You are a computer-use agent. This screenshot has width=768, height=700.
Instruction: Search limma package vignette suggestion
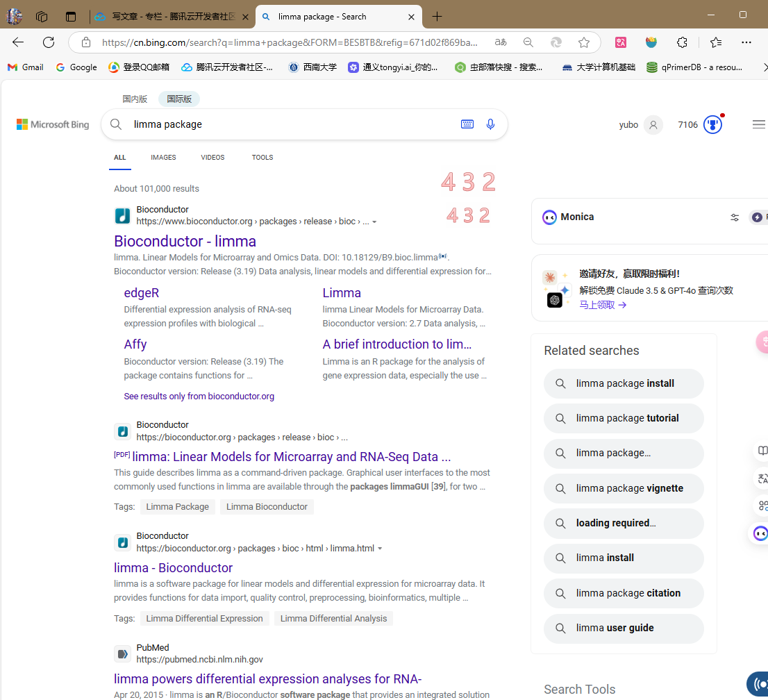tap(624, 488)
